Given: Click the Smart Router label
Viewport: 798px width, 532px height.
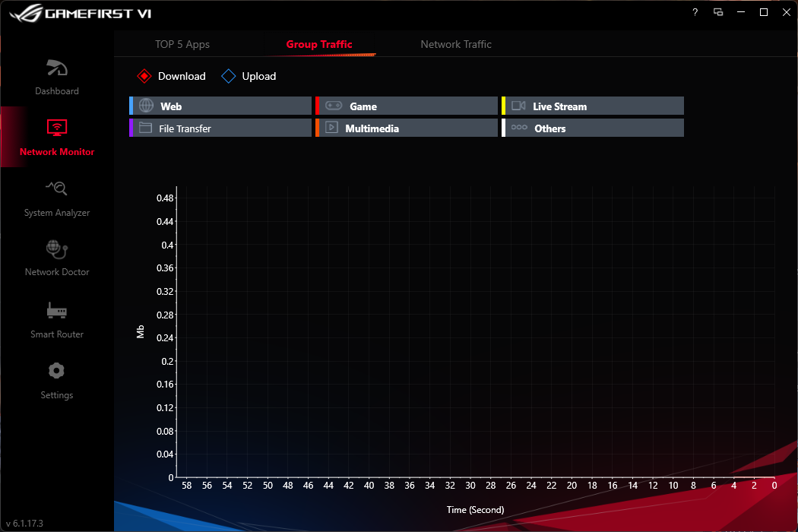Looking at the screenshot, I should pos(57,334).
